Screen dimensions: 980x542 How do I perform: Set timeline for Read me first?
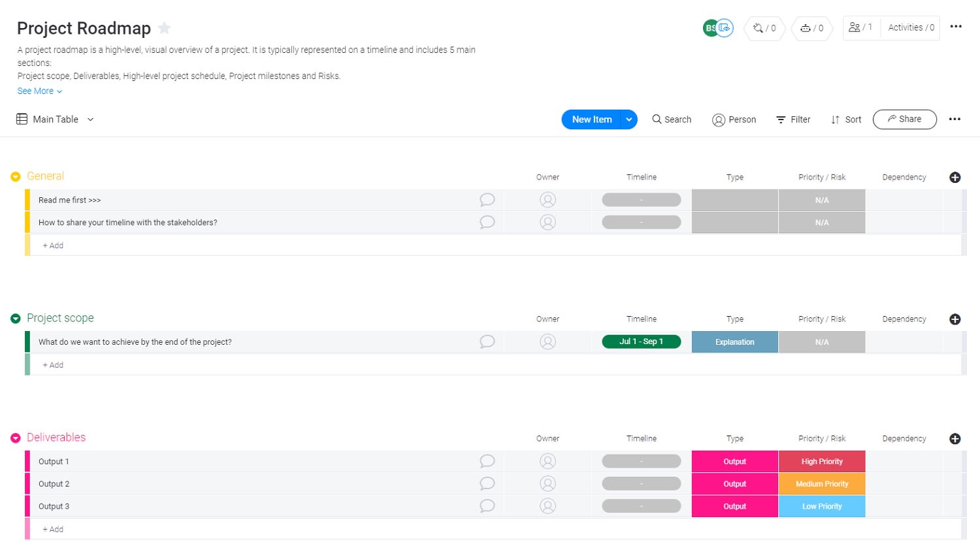tap(642, 200)
